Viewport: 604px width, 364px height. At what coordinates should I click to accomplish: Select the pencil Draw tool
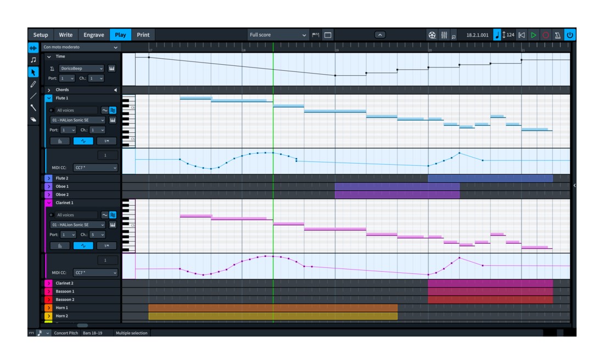click(33, 84)
